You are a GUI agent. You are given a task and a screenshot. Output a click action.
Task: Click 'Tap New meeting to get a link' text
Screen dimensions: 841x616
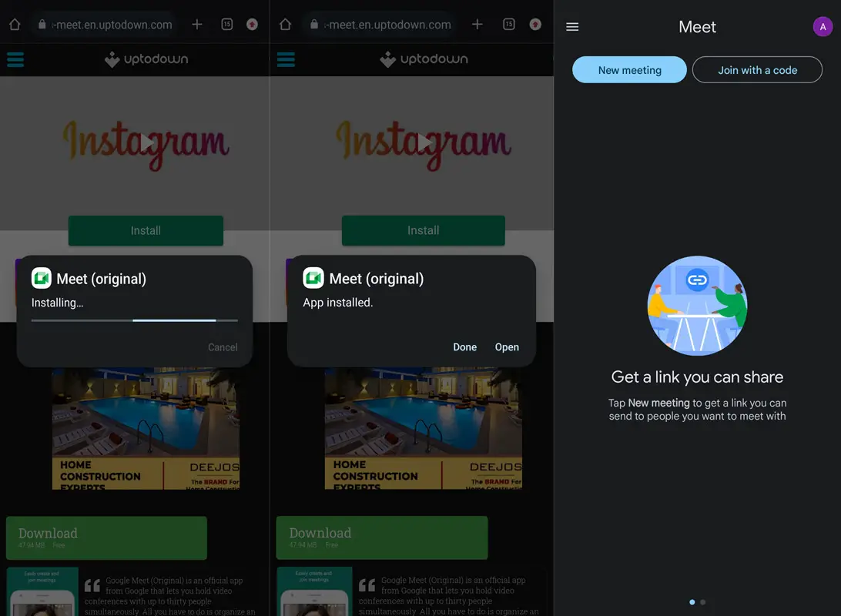pyautogui.click(x=697, y=410)
